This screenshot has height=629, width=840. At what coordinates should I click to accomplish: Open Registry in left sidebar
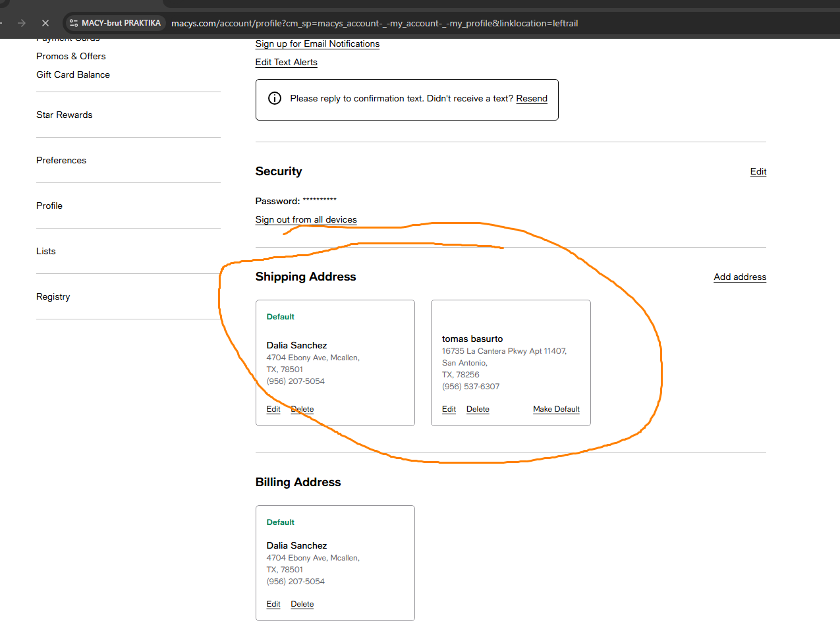tap(53, 297)
